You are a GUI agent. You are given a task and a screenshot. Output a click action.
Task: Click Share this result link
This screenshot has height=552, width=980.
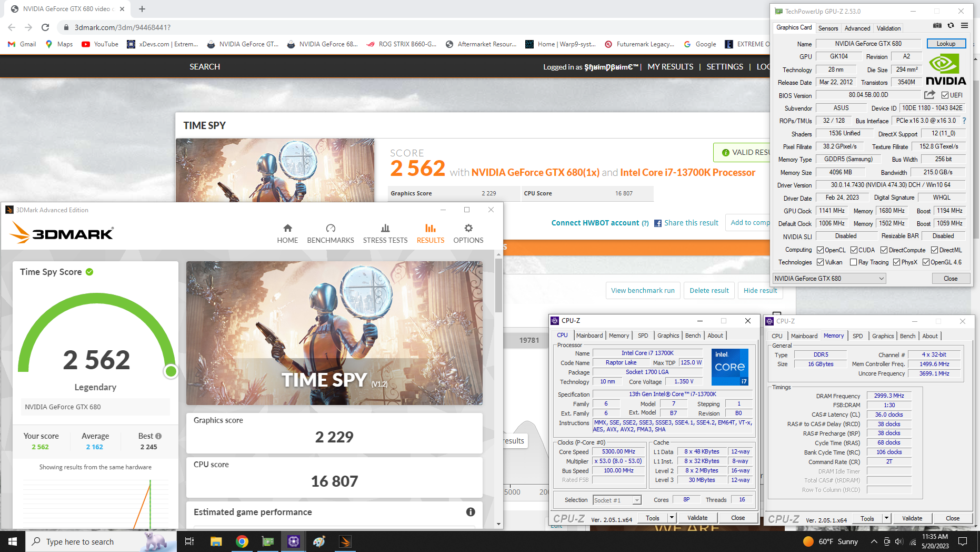pyautogui.click(x=691, y=223)
